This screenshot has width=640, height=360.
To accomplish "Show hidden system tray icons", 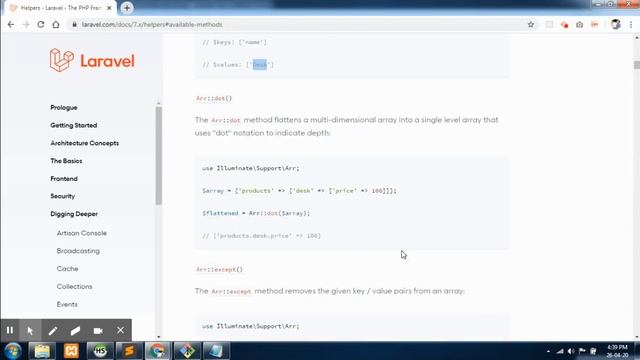I will (548, 351).
